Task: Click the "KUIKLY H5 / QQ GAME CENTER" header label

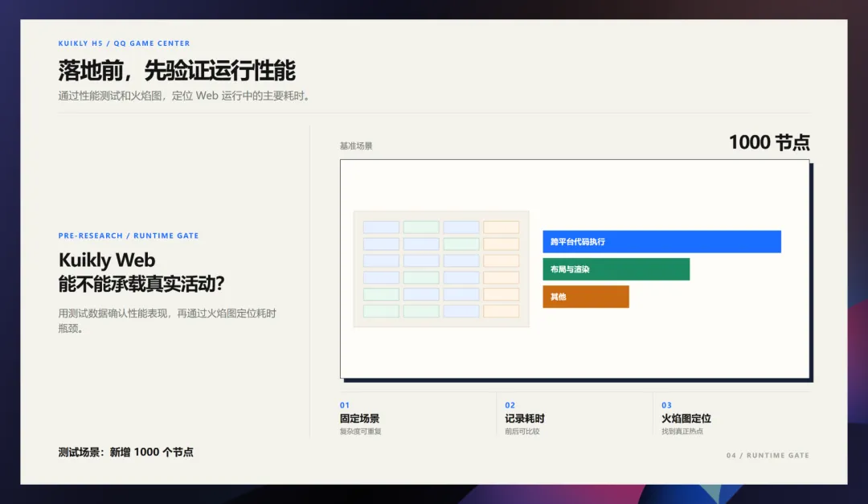Action: click(x=124, y=43)
